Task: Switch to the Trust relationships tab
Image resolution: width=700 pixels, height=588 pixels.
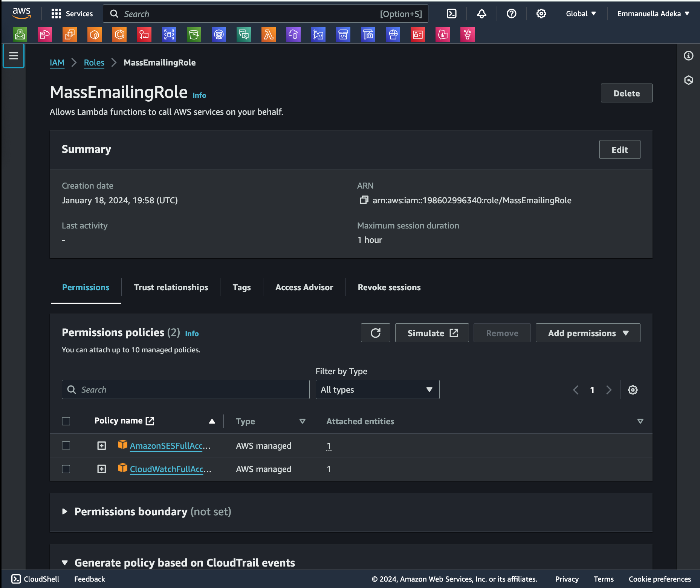Action: (171, 287)
